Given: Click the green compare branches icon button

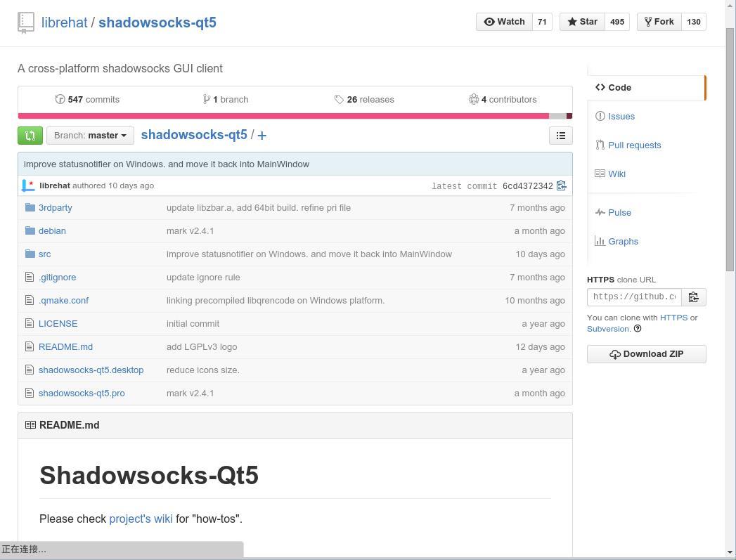Looking at the screenshot, I should tap(30, 136).
